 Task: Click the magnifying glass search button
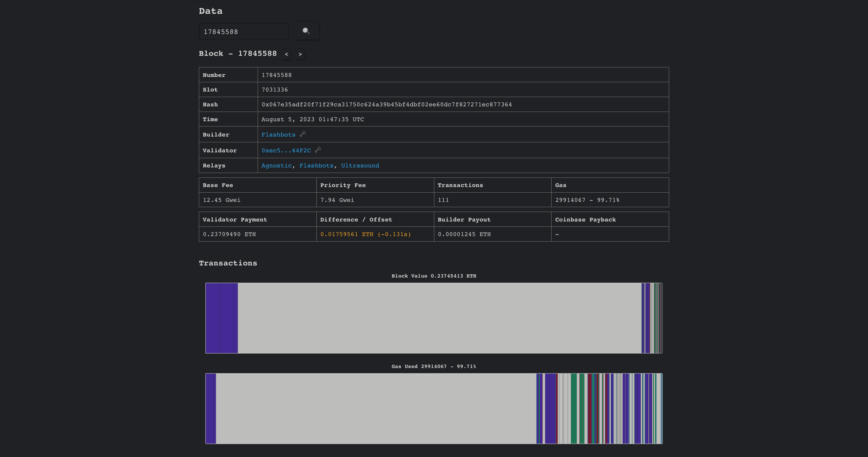[306, 31]
